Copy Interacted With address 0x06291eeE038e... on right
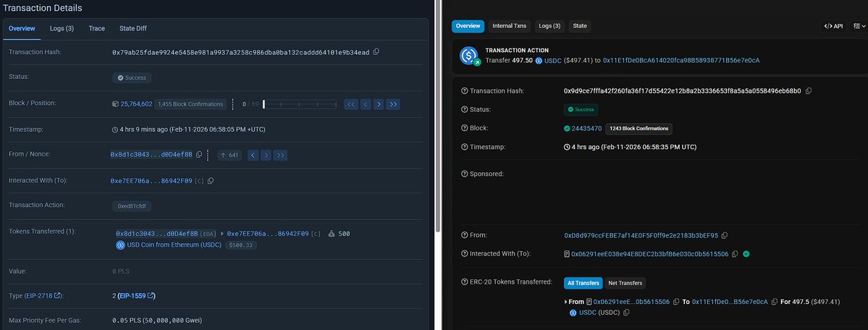Image resolution: width=868 pixels, height=330 pixels. [x=735, y=254]
